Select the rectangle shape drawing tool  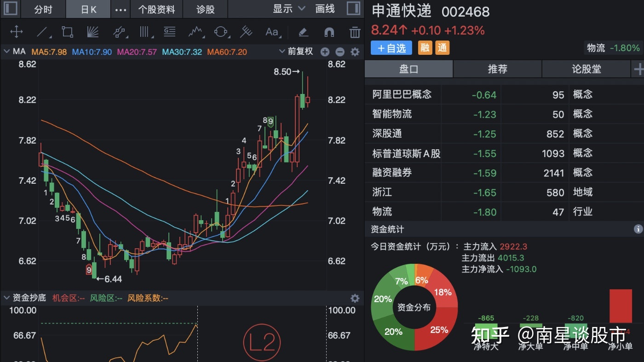click(68, 32)
